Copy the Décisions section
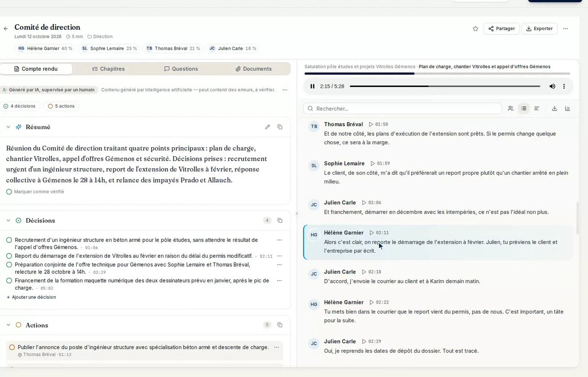This screenshot has width=588, height=377. click(280, 221)
